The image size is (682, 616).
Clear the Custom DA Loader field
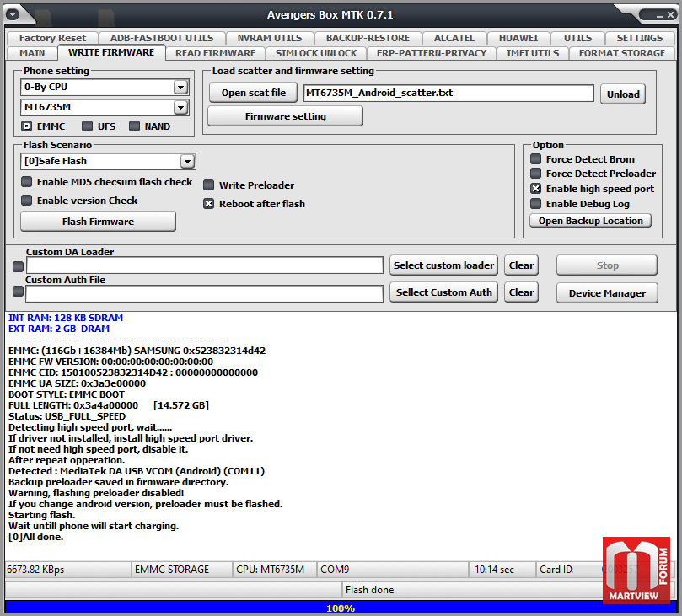point(521,265)
